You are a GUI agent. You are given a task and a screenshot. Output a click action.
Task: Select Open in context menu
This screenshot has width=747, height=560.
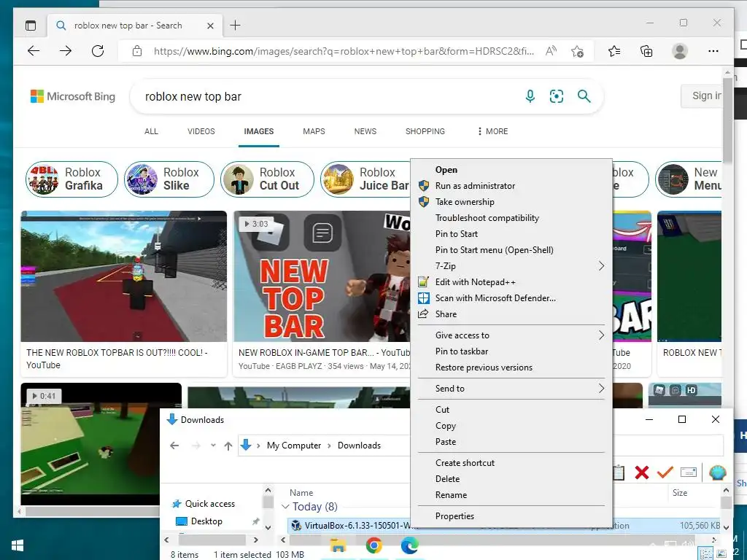point(511,170)
